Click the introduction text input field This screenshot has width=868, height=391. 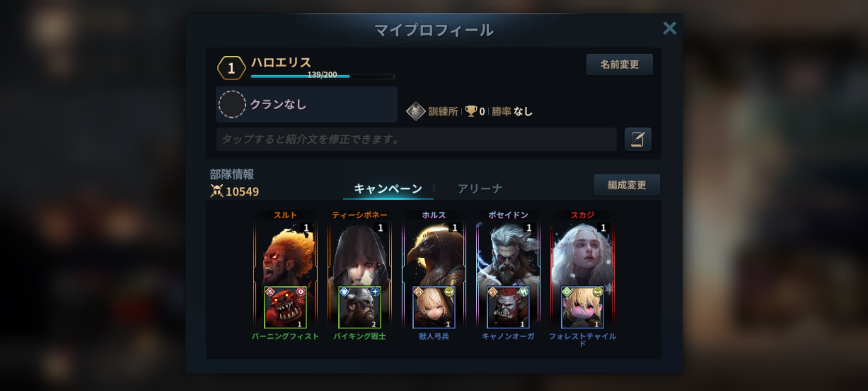(416, 139)
